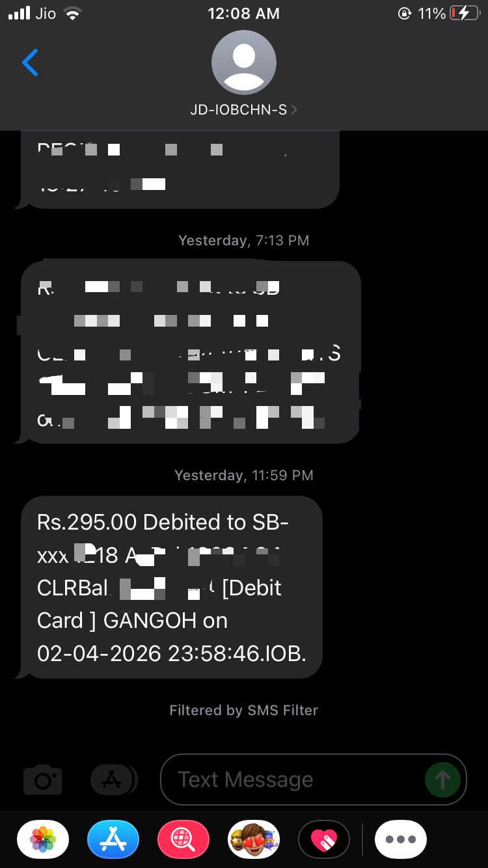Show more apps with three-dots button
This screenshot has height=868, width=488.
click(401, 840)
